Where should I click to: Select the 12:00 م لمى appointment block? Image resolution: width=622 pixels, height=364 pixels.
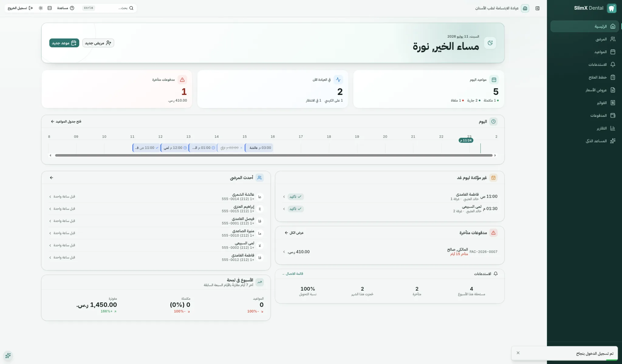174,148
